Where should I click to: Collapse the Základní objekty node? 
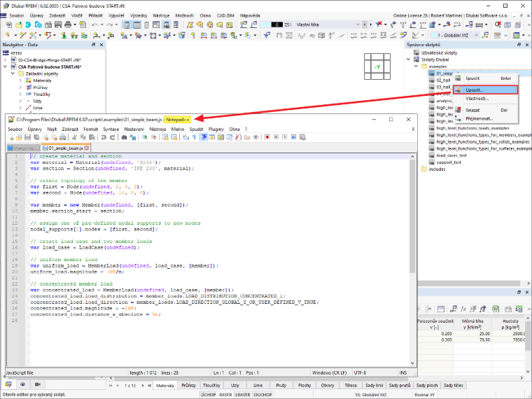tap(13, 73)
